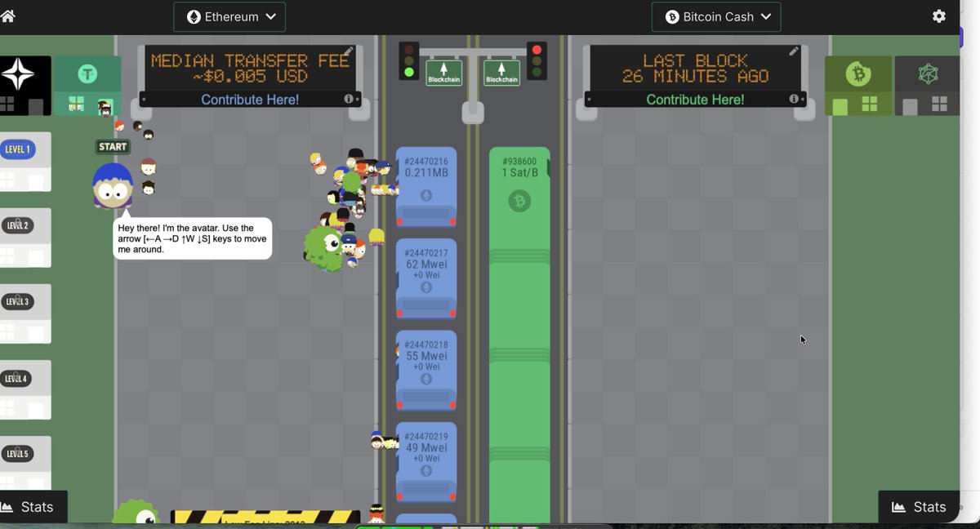The height and width of the screenshot is (529, 980).
Task: Open the Bitcoin Cash chain dropdown
Action: (x=716, y=16)
